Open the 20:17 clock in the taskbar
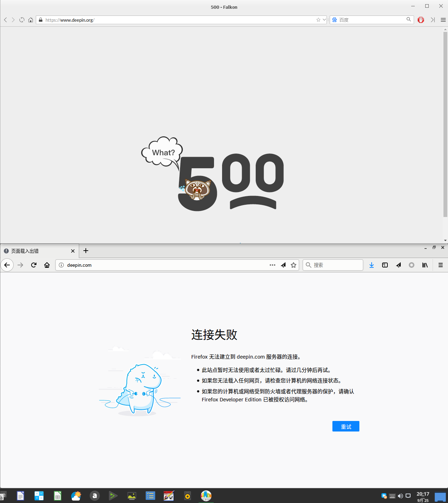The image size is (448, 503). 423,497
